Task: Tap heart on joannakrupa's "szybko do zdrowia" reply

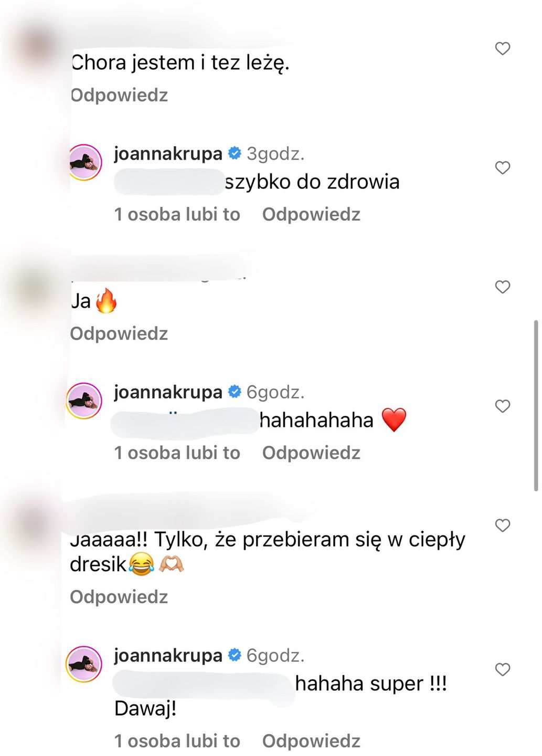Action: click(x=502, y=168)
